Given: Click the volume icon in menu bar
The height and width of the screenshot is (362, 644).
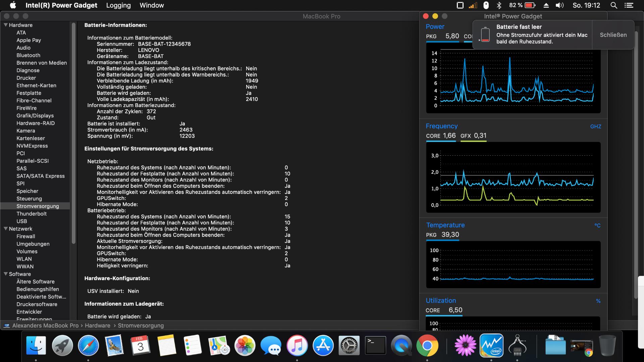Looking at the screenshot, I should click(559, 5).
